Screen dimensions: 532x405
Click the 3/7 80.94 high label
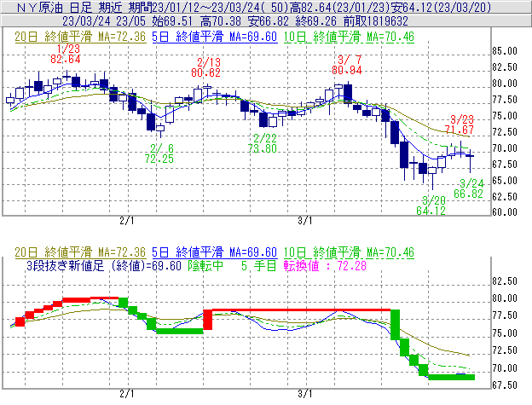point(347,65)
